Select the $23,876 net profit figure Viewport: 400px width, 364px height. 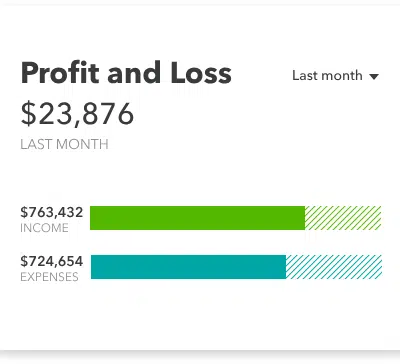click(x=77, y=114)
